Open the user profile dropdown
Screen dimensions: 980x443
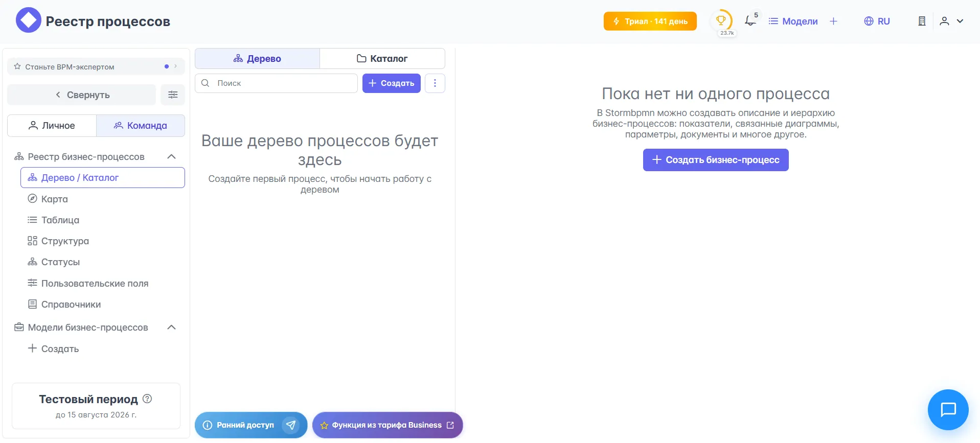(x=951, y=21)
